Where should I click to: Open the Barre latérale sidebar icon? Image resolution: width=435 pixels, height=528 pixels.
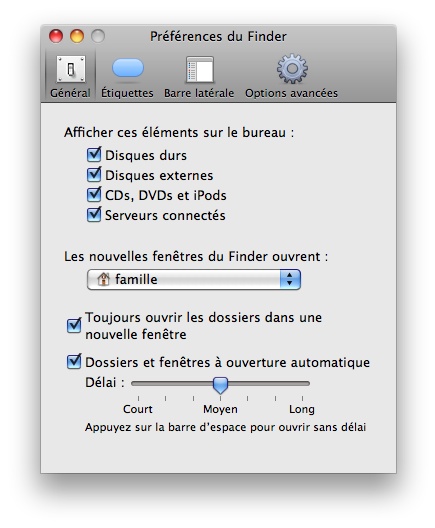pos(200,70)
